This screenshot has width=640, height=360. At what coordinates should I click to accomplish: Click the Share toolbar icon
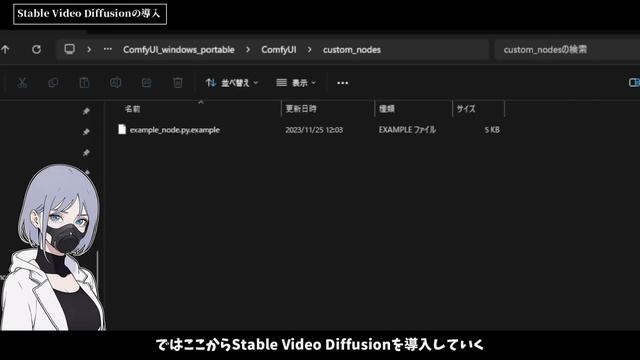click(147, 83)
